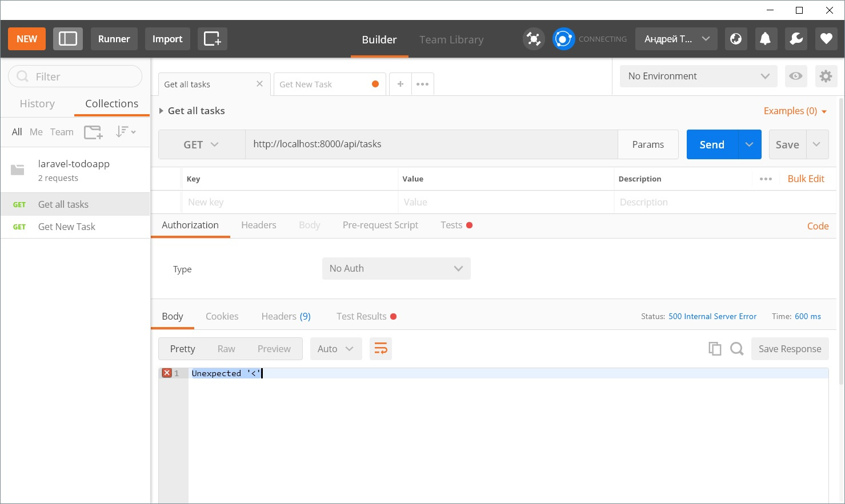Open the Bulk Edit link
This screenshot has width=845, height=504.
point(806,179)
